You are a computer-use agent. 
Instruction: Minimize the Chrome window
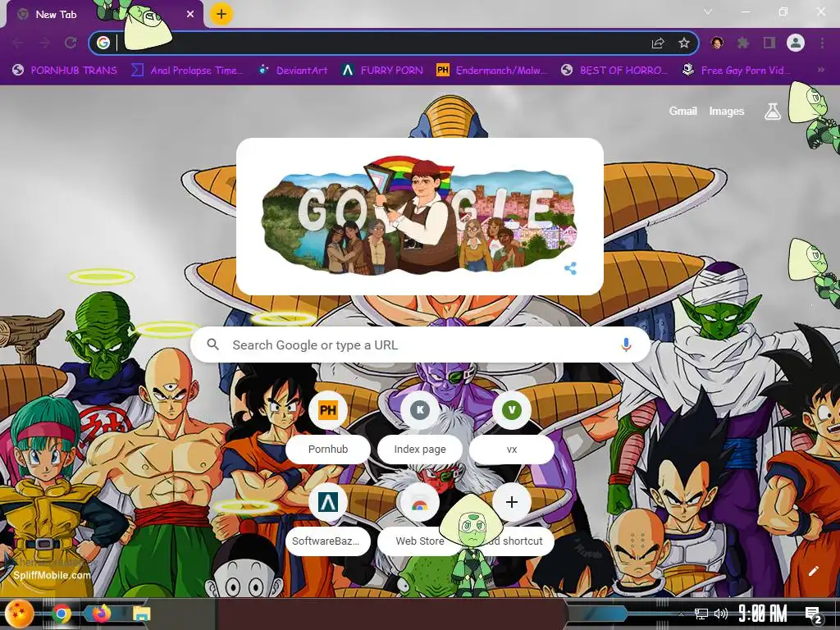(x=745, y=11)
